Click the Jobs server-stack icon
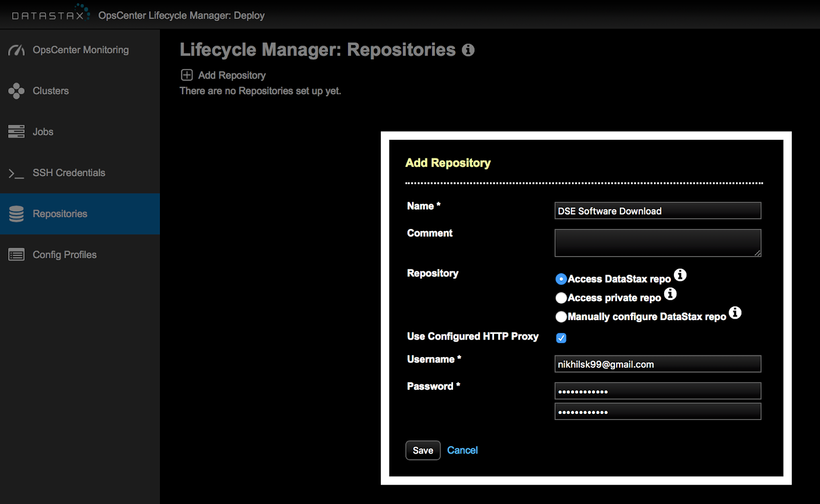 coord(16,132)
